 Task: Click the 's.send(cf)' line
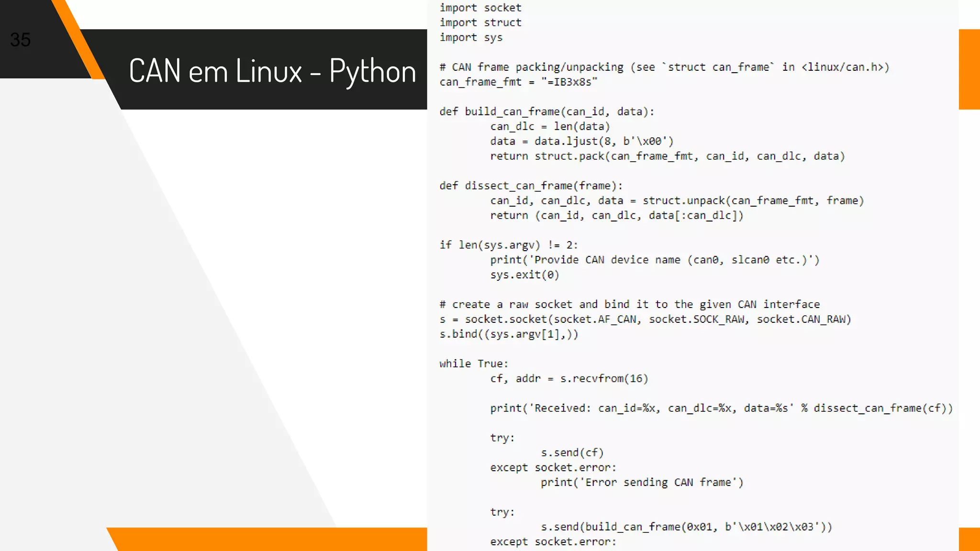pyautogui.click(x=572, y=452)
